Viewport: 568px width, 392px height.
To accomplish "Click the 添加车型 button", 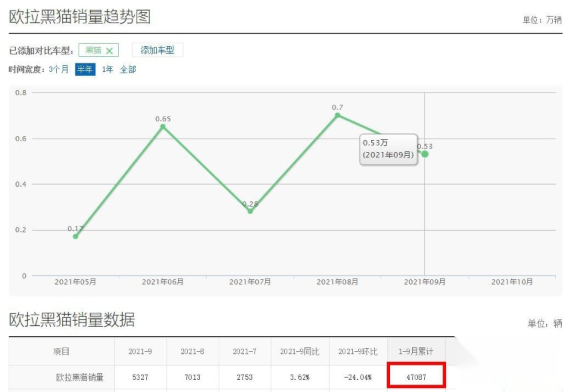I will point(157,50).
